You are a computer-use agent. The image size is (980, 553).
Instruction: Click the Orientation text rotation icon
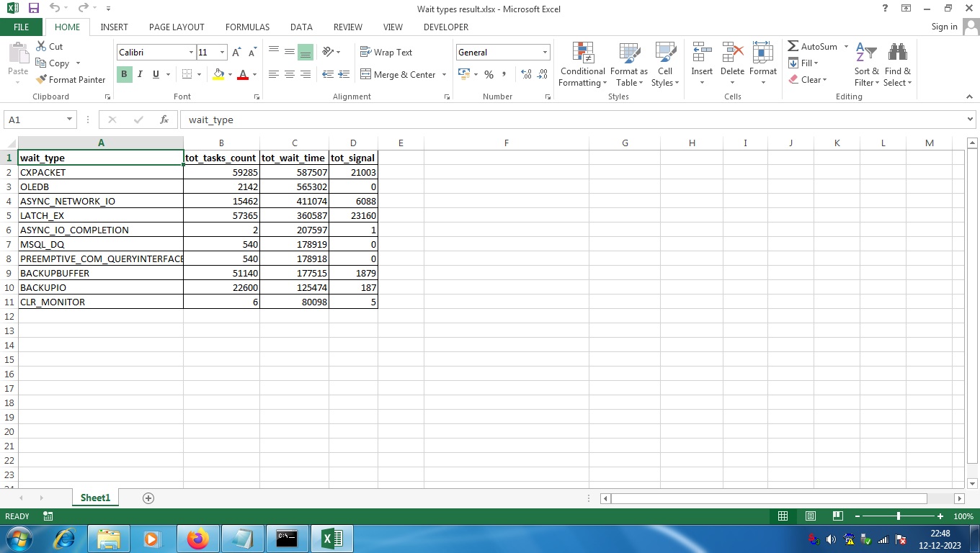coord(328,52)
